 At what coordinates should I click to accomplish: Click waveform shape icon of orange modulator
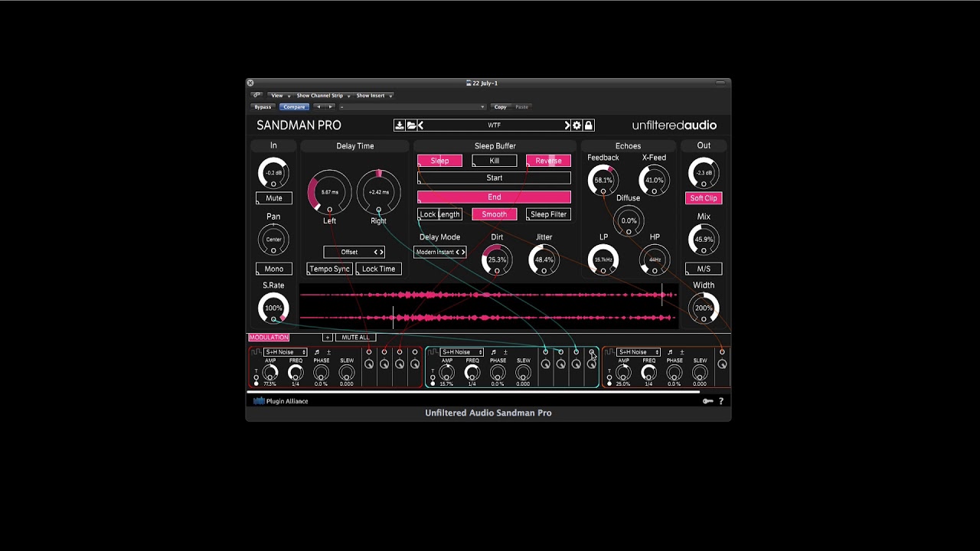click(609, 352)
